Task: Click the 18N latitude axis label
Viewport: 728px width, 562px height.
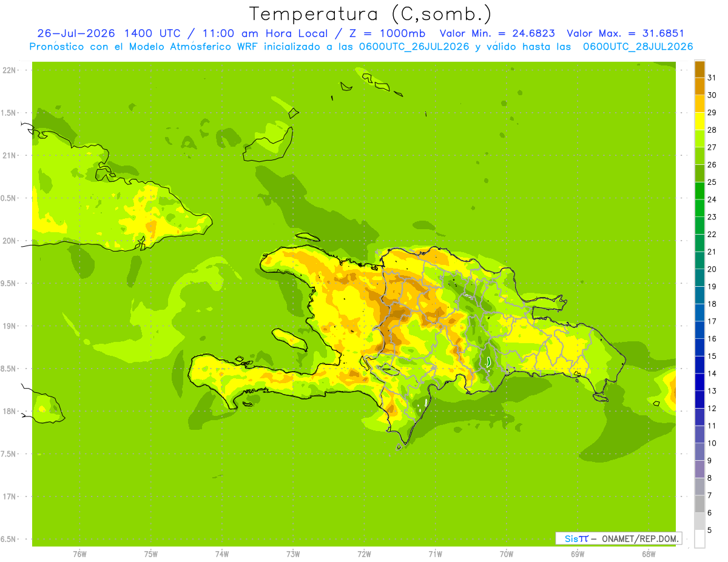Action: 10,411
